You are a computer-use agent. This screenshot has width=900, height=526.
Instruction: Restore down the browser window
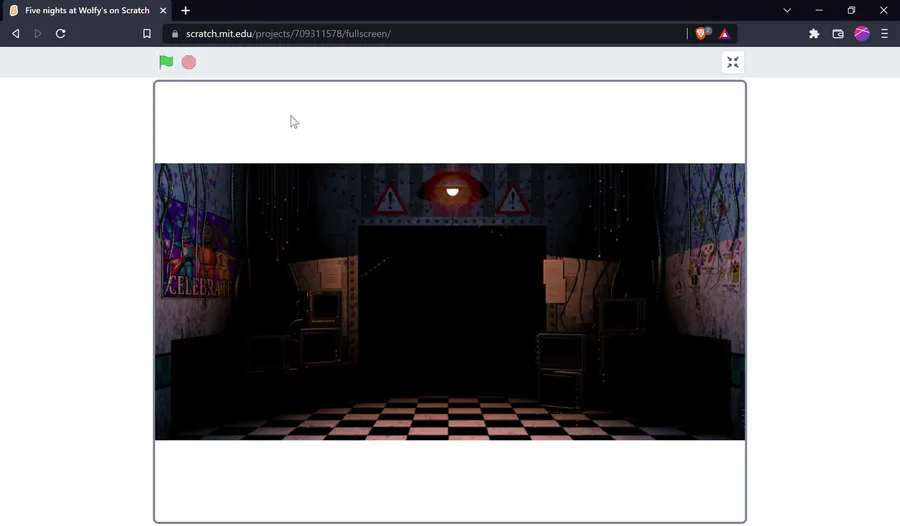tap(851, 10)
